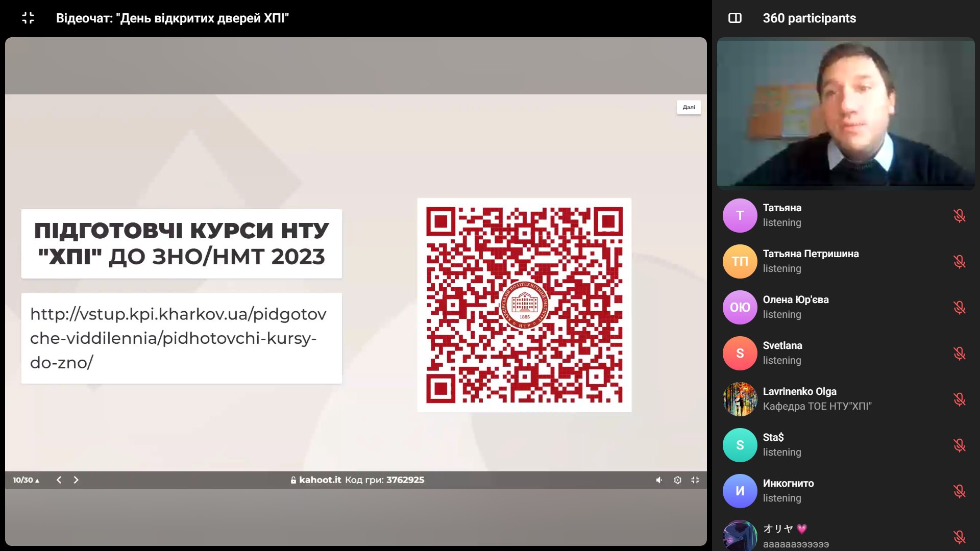
Task: Go to previous Kahoot slide
Action: click(59, 480)
